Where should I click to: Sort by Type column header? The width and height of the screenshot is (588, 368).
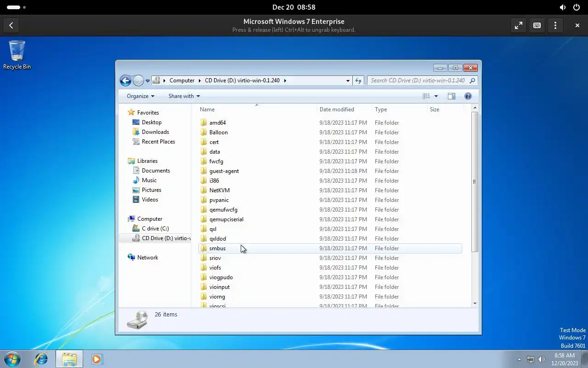399,109
